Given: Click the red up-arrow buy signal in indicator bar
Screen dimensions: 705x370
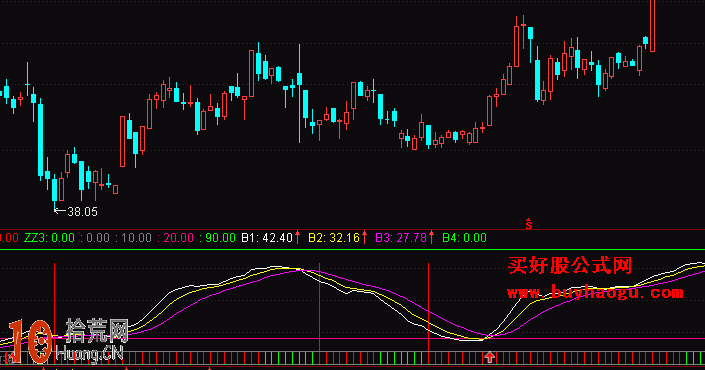Looking at the screenshot, I should point(490,357).
